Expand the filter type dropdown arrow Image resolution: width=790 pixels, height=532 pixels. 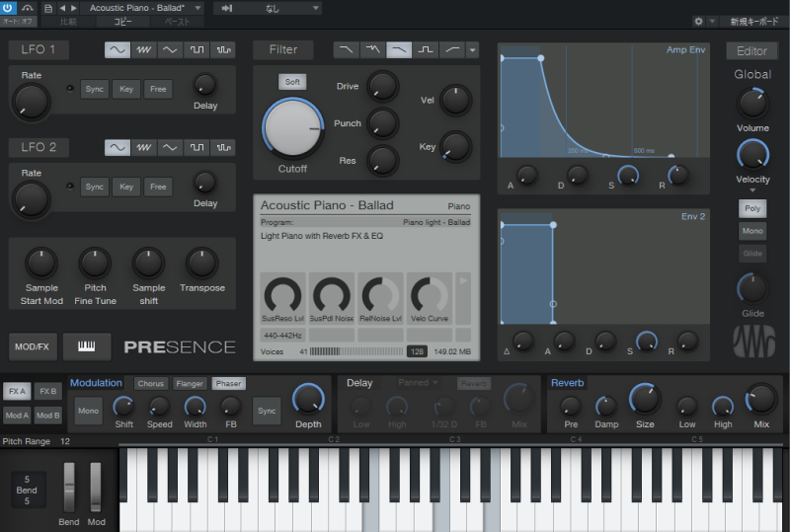[473, 49]
